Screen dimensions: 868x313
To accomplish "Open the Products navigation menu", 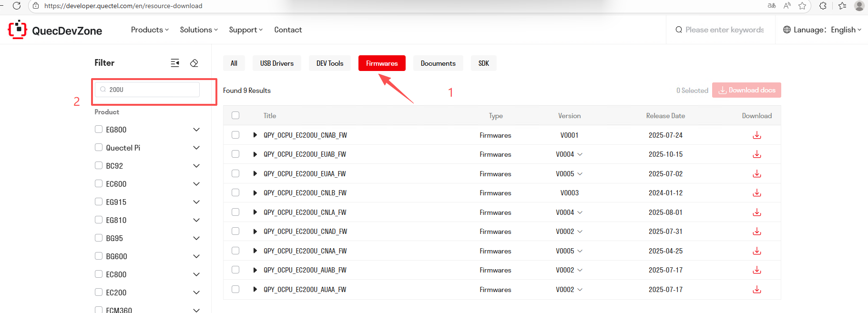I will click(x=150, y=30).
